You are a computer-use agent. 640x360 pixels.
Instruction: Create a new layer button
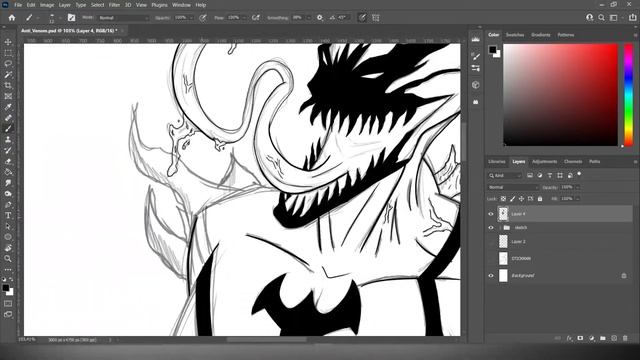point(614,338)
